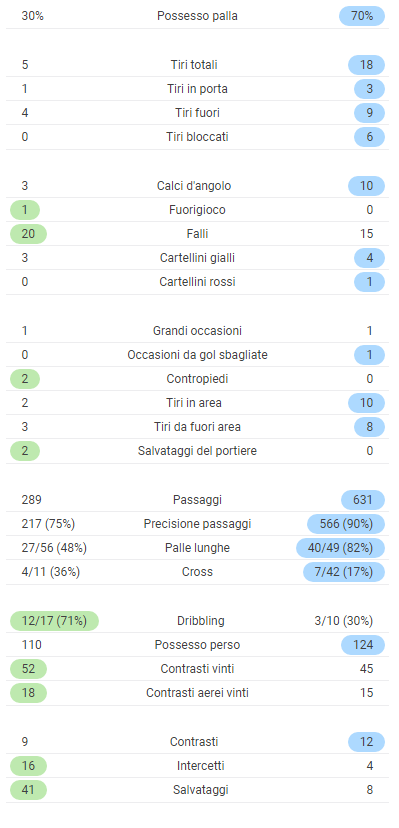Select the Grandi occasioni label
399x828 pixels.
tap(197, 331)
